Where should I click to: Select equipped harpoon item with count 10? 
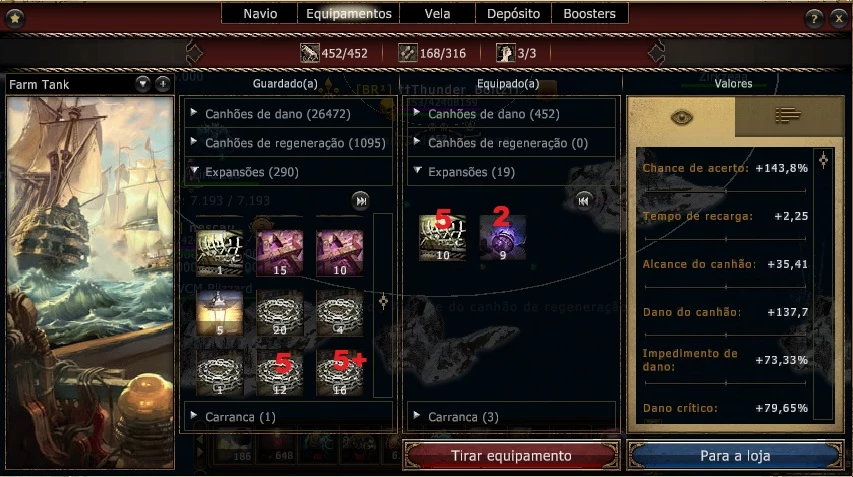click(x=442, y=238)
